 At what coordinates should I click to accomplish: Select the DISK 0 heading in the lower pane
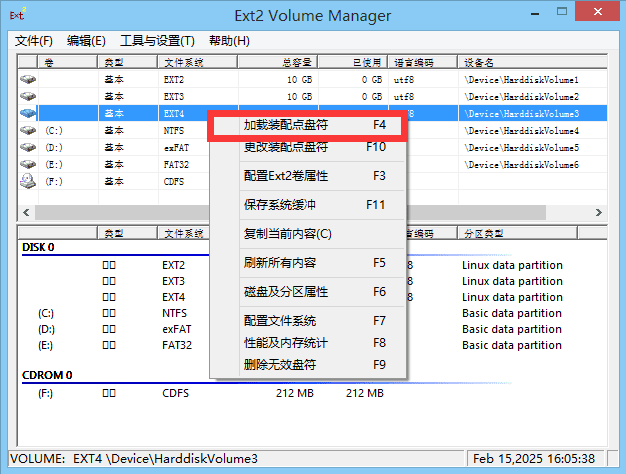(38, 247)
